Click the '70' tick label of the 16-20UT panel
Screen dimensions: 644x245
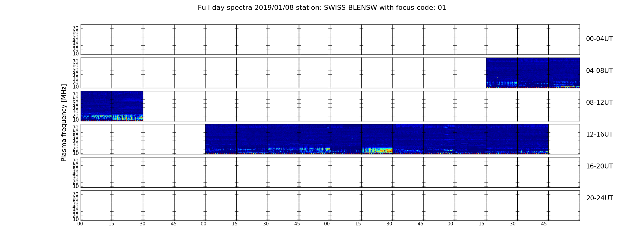pyautogui.click(x=75, y=161)
